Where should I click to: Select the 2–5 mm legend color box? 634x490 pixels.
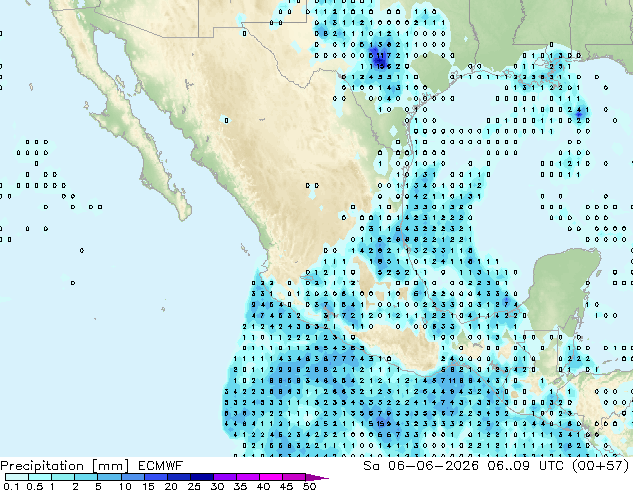[x=86, y=477]
